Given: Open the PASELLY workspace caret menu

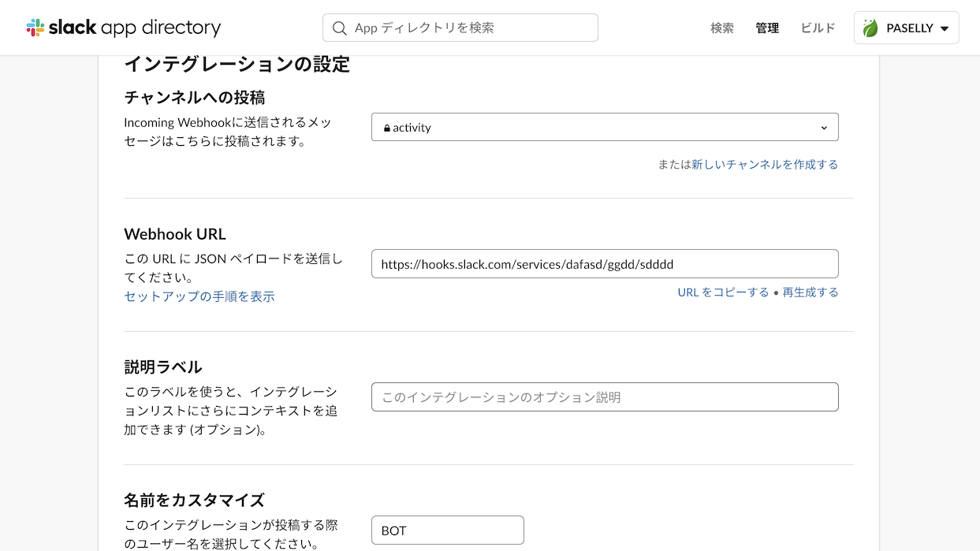Looking at the screenshot, I should (x=945, y=28).
